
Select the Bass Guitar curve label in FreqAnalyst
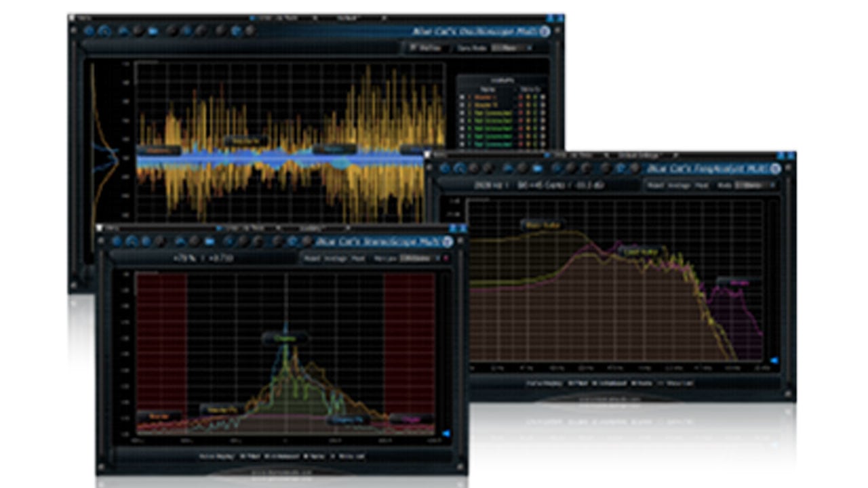click(x=544, y=225)
